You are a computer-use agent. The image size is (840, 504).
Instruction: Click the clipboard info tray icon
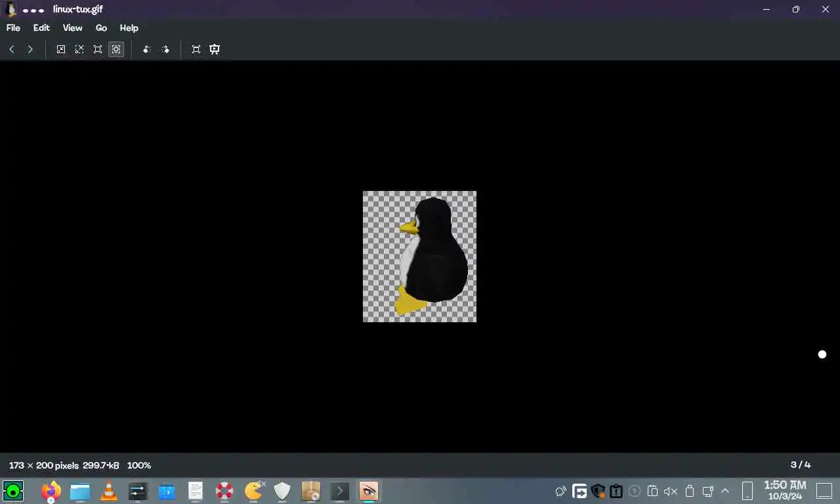[616, 491]
